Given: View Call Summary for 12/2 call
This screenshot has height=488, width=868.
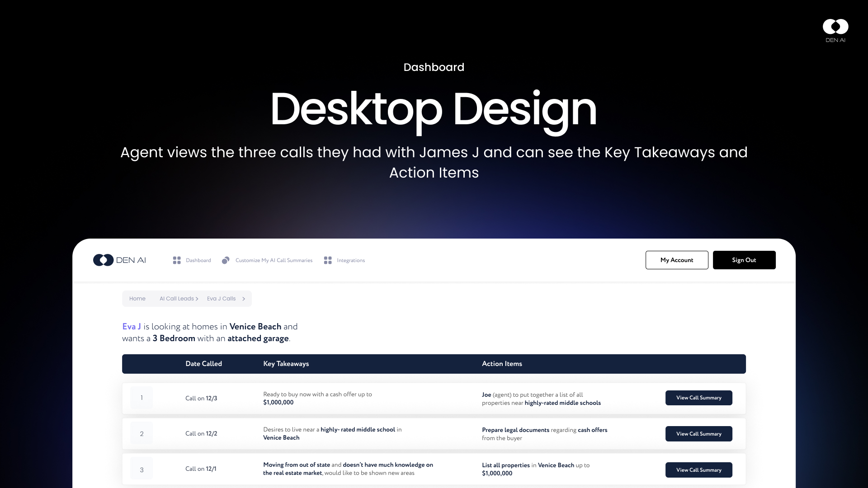Looking at the screenshot, I should [698, 434].
